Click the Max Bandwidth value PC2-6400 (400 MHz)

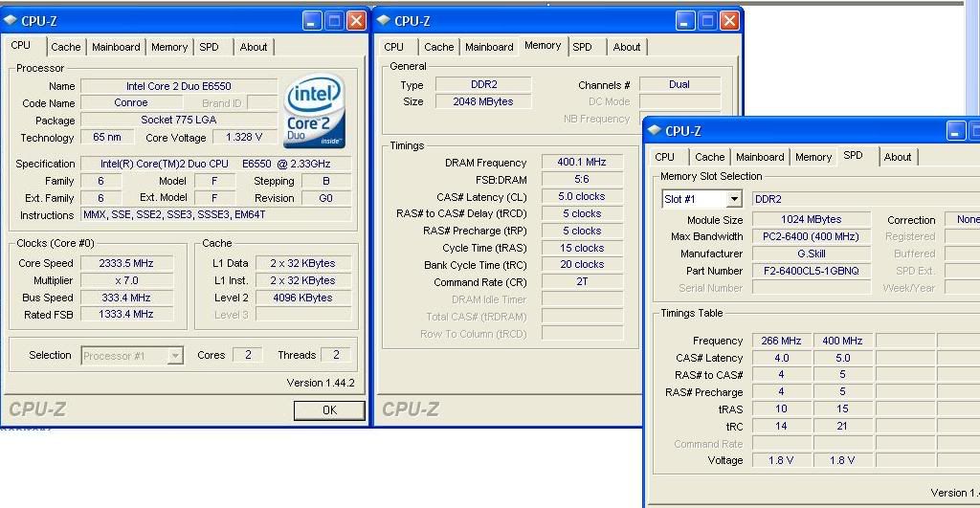point(812,237)
